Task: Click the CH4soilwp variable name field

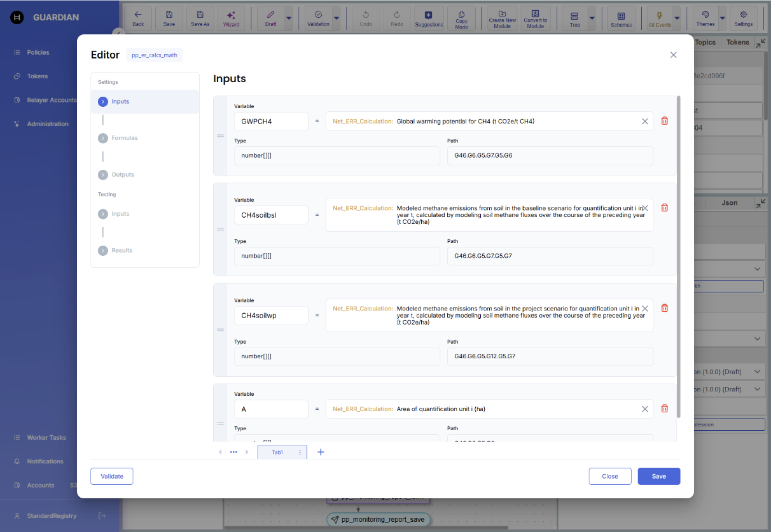Action: 271,316
